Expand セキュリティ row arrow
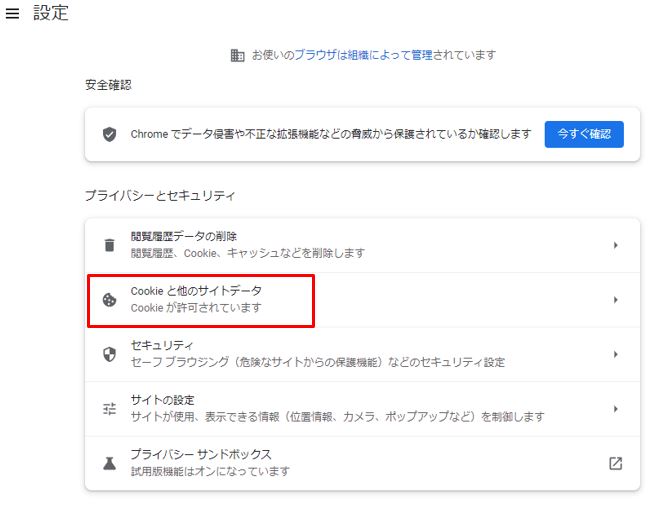This screenshot has width=655, height=505. pos(616,355)
